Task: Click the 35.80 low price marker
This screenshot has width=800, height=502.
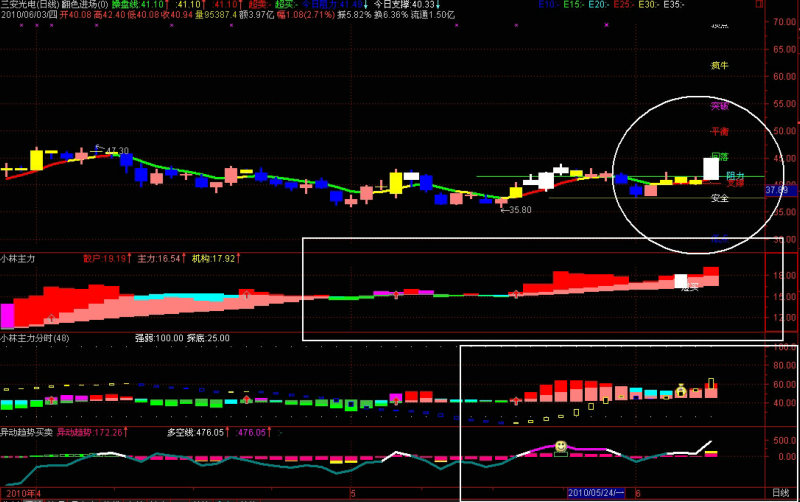Action: (x=516, y=210)
